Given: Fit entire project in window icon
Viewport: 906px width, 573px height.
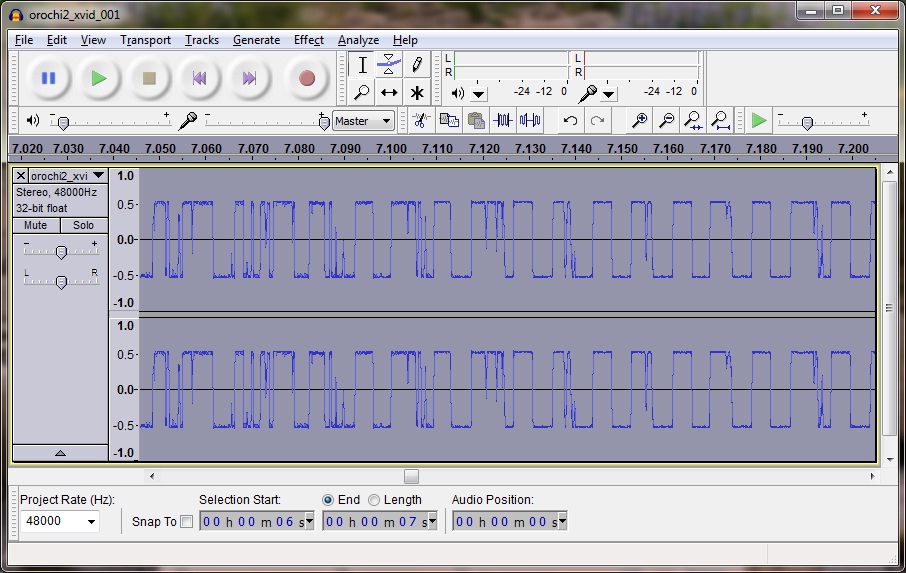Looking at the screenshot, I should [720, 121].
